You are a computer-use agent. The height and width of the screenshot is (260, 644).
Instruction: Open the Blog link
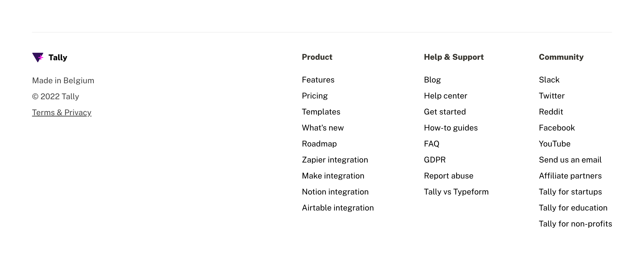432,80
